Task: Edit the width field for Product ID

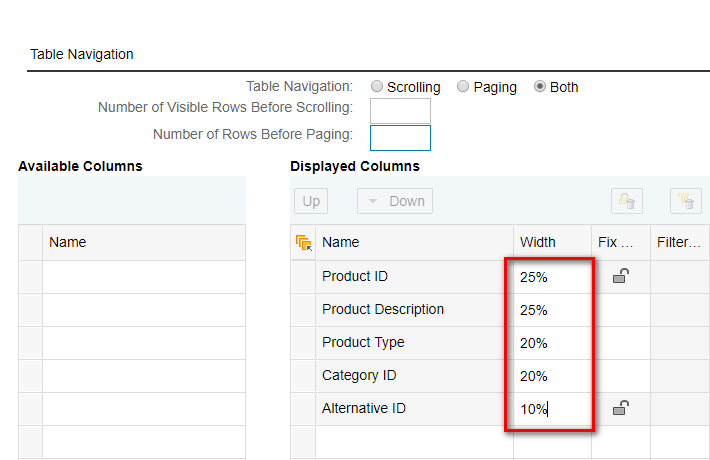Action: (x=550, y=277)
